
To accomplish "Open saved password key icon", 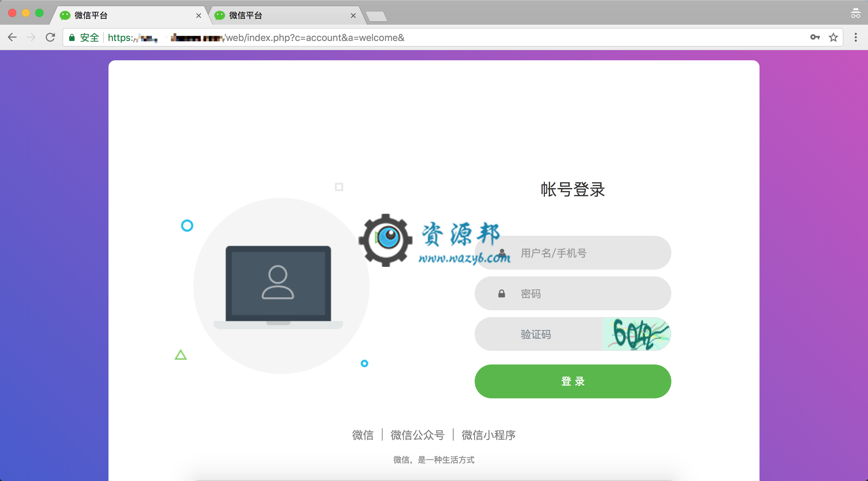I will (x=815, y=37).
